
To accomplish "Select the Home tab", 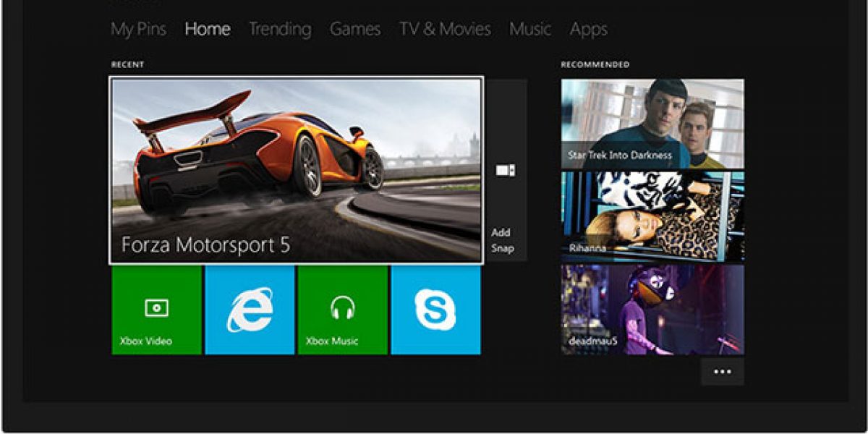I will click(x=208, y=29).
